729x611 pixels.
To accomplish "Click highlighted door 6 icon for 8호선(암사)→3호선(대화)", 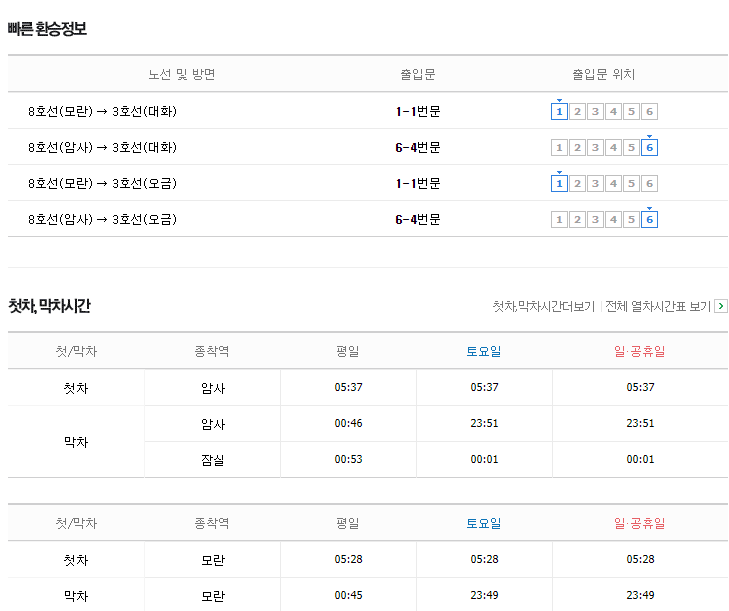I will (x=649, y=148).
